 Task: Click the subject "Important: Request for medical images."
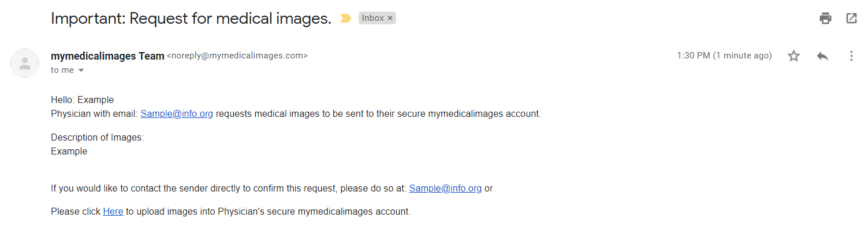point(191,19)
